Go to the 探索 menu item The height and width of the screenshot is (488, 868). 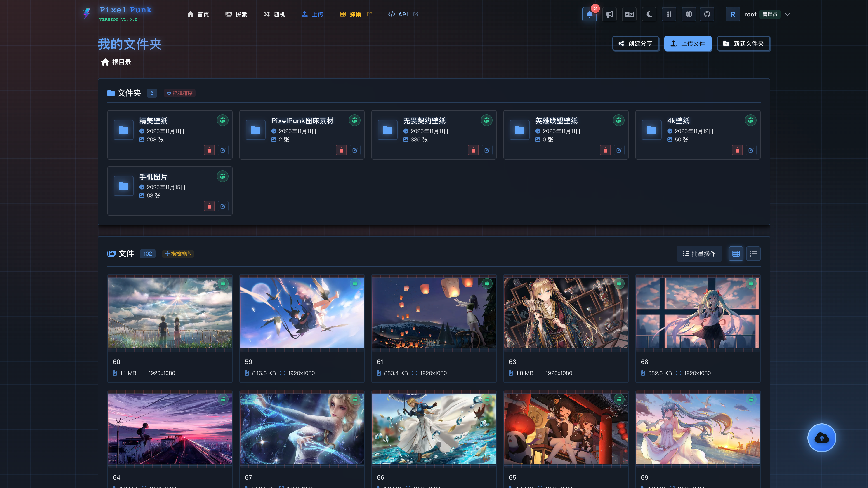(236, 14)
